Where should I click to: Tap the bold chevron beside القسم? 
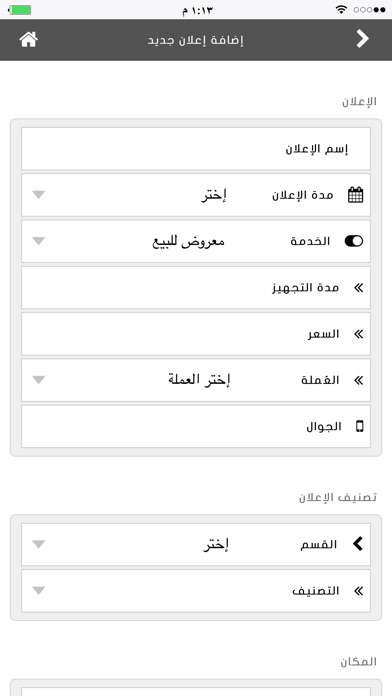(x=358, y=544)
